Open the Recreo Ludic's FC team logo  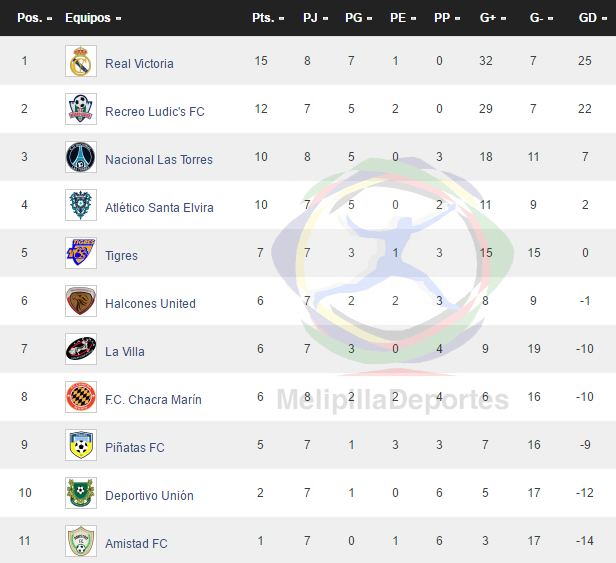81,109
